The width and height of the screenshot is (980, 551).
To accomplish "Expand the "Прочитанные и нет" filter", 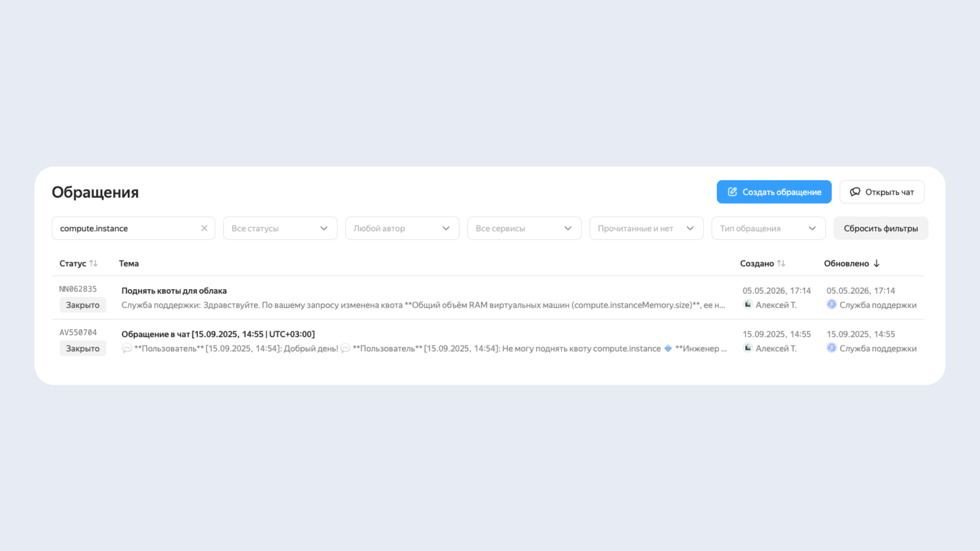I will coord(646,228).
